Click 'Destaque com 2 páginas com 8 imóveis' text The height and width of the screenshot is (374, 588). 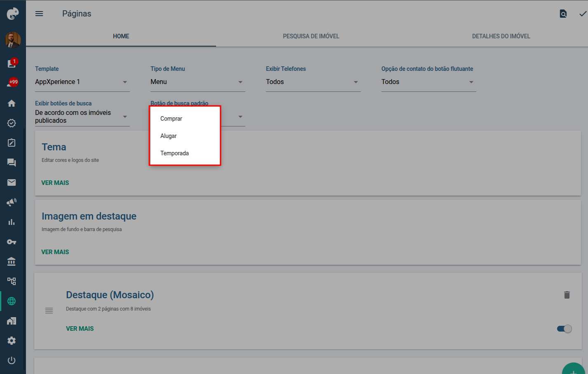pos(108,309)
